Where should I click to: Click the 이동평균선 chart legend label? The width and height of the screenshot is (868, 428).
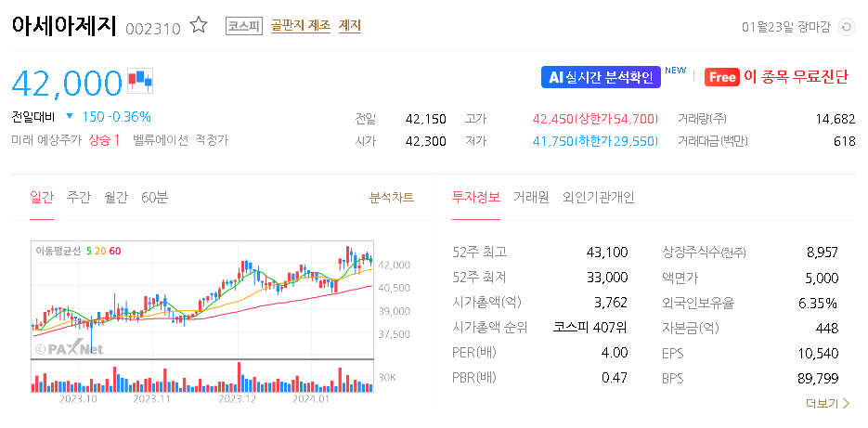point(58,251)
